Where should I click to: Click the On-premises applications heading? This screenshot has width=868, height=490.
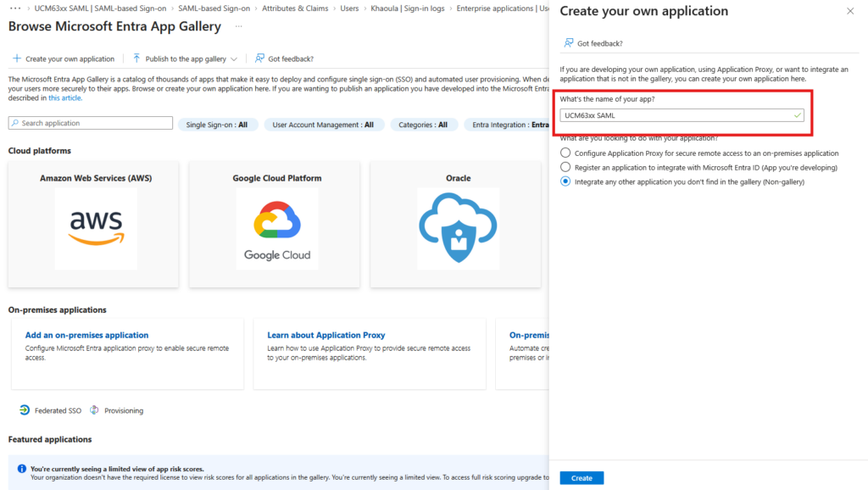57,309
